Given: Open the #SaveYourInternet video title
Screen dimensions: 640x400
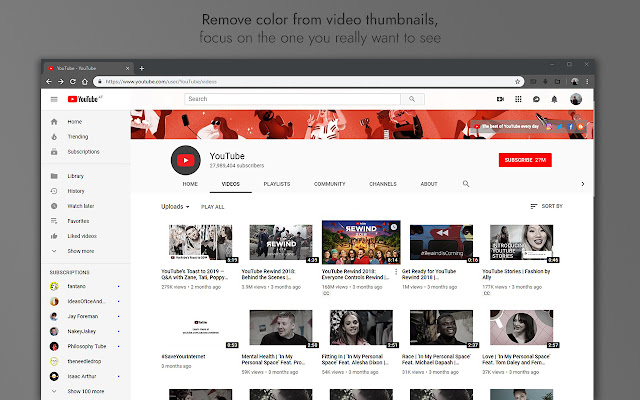Looking at the screenshot, I should coord(183,356).
